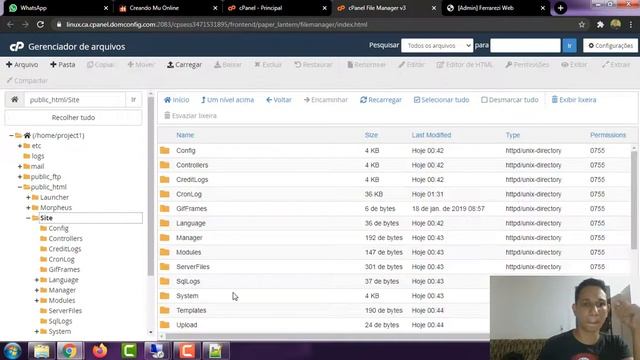Image resolution: width=640 pixels, height=360 pixels.
Task: Click the Compactar compress button
Action: (27, 80)
